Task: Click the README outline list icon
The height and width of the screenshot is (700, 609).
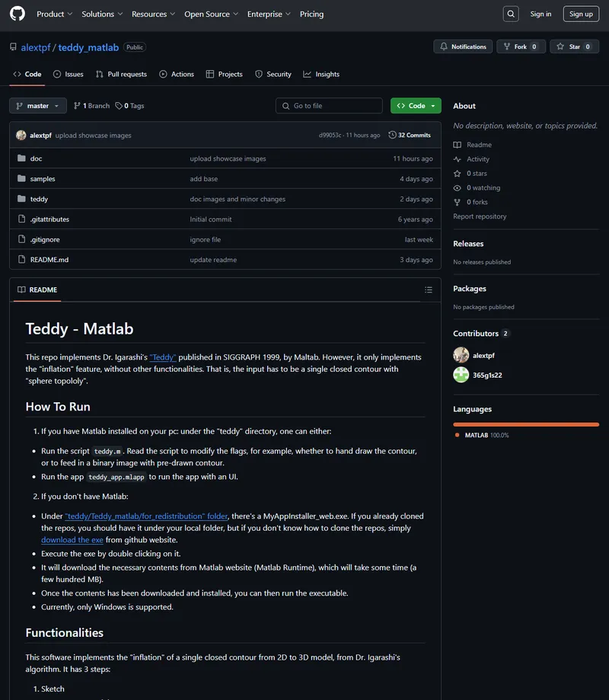Action: pyautogui.click(x=429, y=290)
